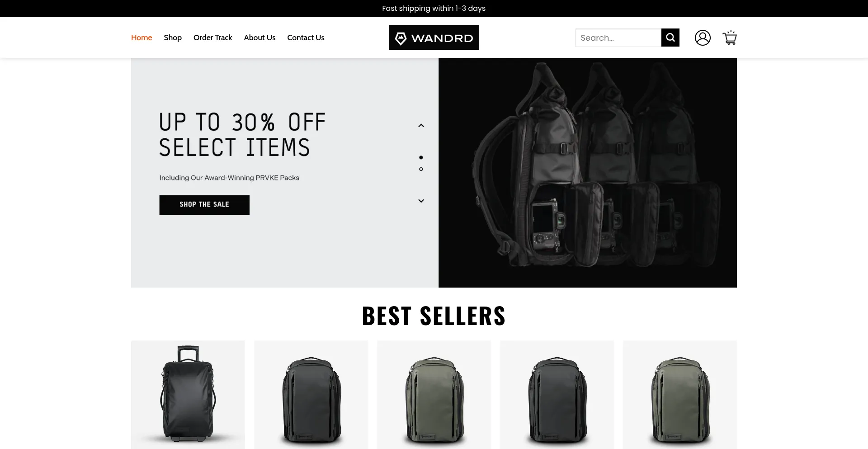Open the Contact Us link
This screenshot has height=449, width=868.
tap(306, 38)
